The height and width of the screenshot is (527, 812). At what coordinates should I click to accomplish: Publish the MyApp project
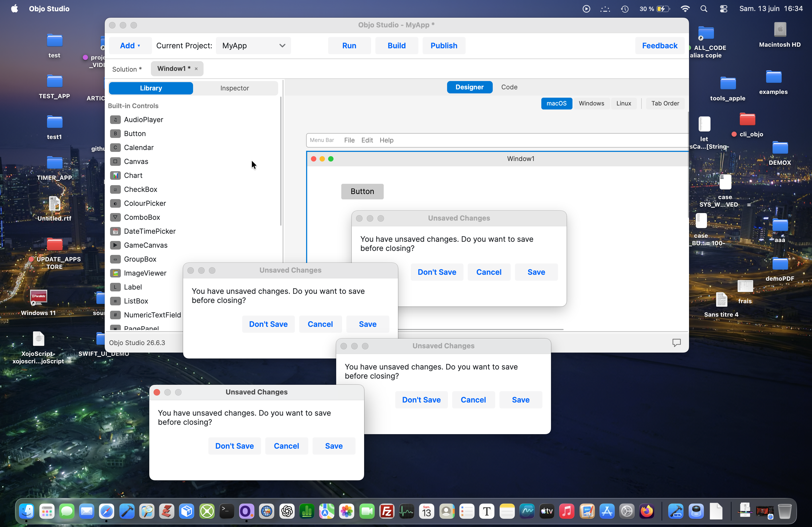444,46
